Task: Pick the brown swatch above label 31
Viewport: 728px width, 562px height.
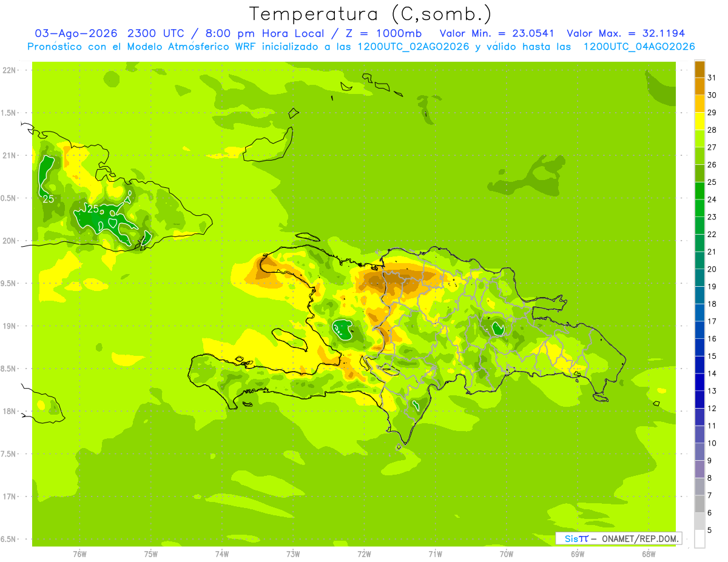Action: click(699, 69)
